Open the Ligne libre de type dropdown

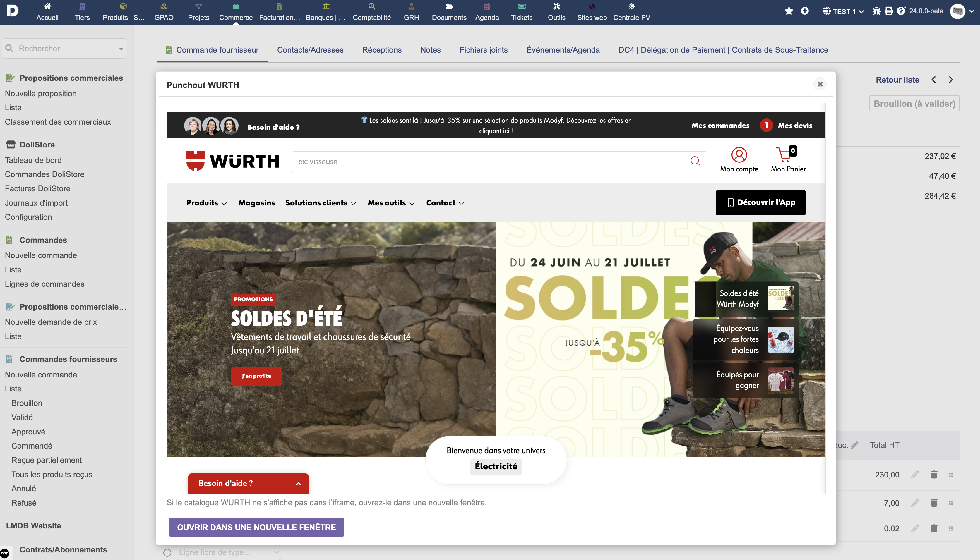pos(228,553)
